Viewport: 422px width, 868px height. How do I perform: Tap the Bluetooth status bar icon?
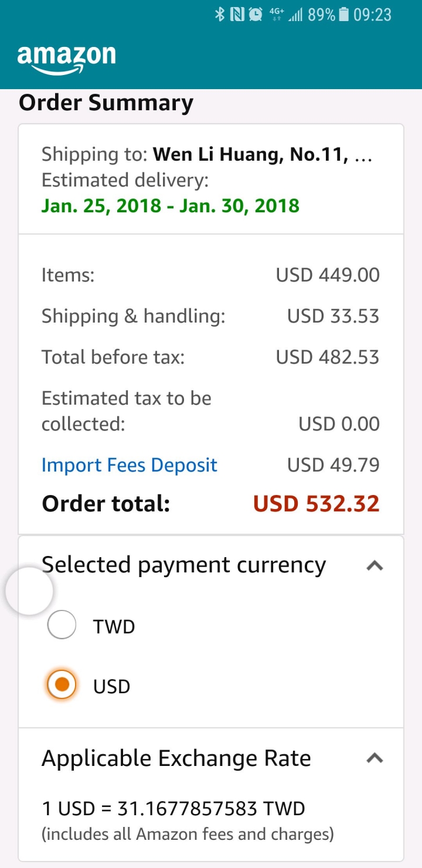(220, 15)
